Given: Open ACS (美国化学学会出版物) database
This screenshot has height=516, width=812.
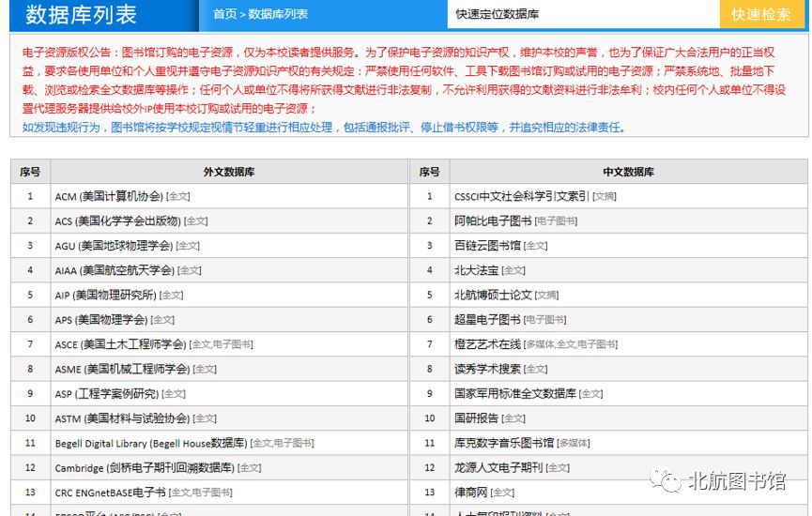Looking at the screenshot, I should pyautogui.click(x=117, y=221).
